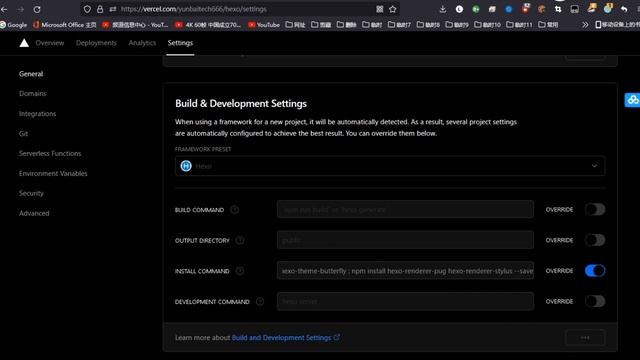Click the Hexo logo in framework preset
The width and height of the screenshot is (640, 360).
coord(186,166)
